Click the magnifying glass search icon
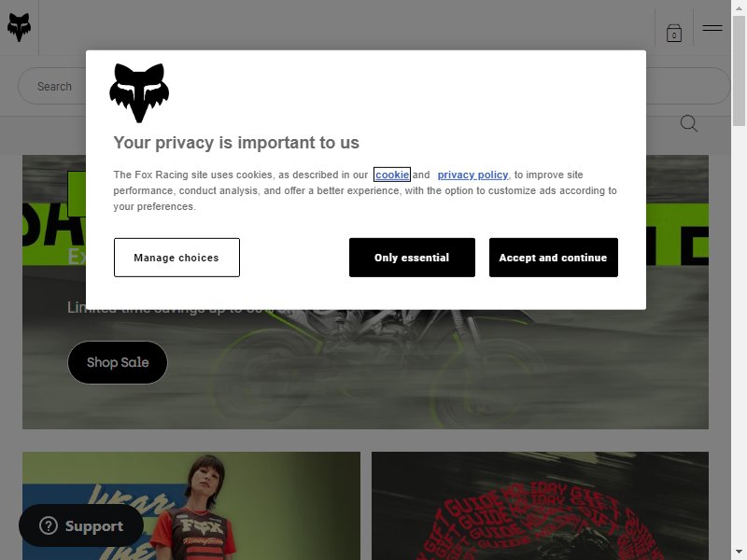This screenshot has height=560, width=747. [x=688, y=123]
